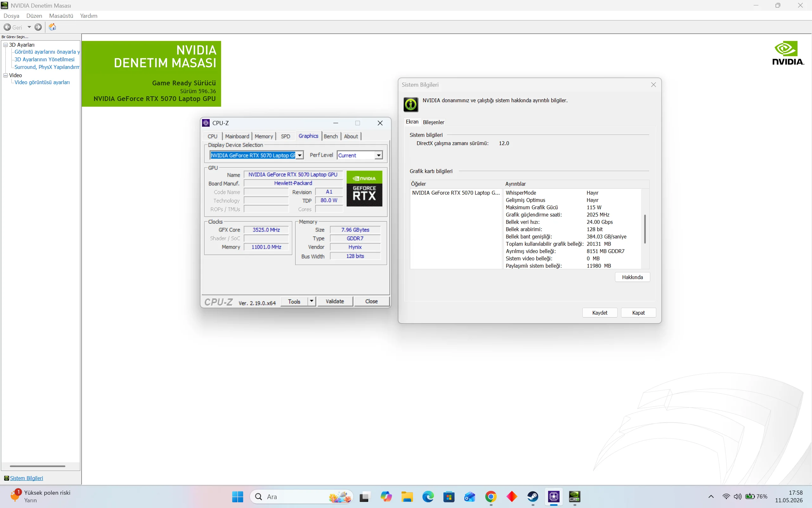Image resolution: width=812 pixels, height=508 pixels.
Task: Open Display Device Selection dropdown in CPU-Z
Action: [x=300, y=155]
